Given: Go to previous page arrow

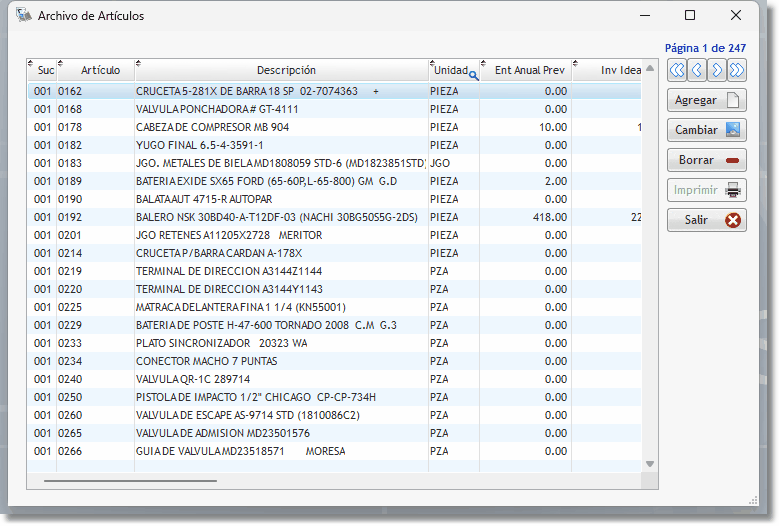Looking at the screenshot, I should point(697,70).
